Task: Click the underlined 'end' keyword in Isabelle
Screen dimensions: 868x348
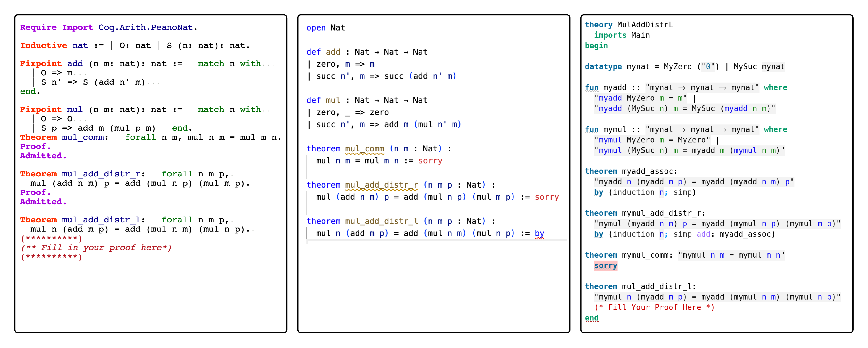Action: (592, 318)
